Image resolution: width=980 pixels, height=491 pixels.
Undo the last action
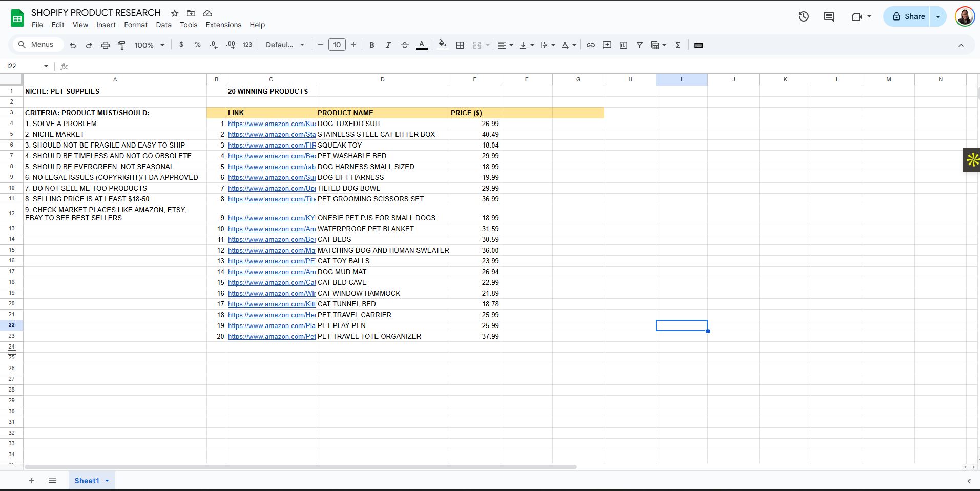pyautogui.click(x=73, y=45)
